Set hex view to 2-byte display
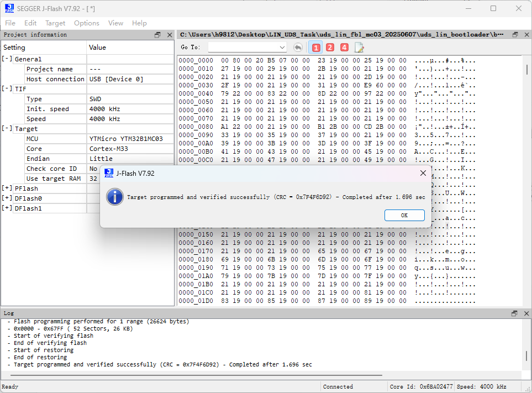This screenshot has width=532, height=393. [x=330, y=48]
